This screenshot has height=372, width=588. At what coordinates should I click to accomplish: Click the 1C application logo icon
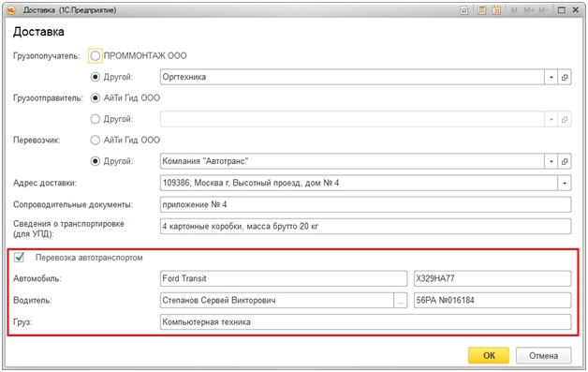11,10
